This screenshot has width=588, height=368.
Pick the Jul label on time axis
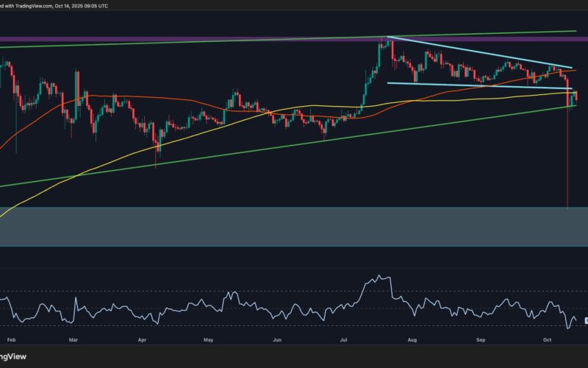(x=345, y=341)
